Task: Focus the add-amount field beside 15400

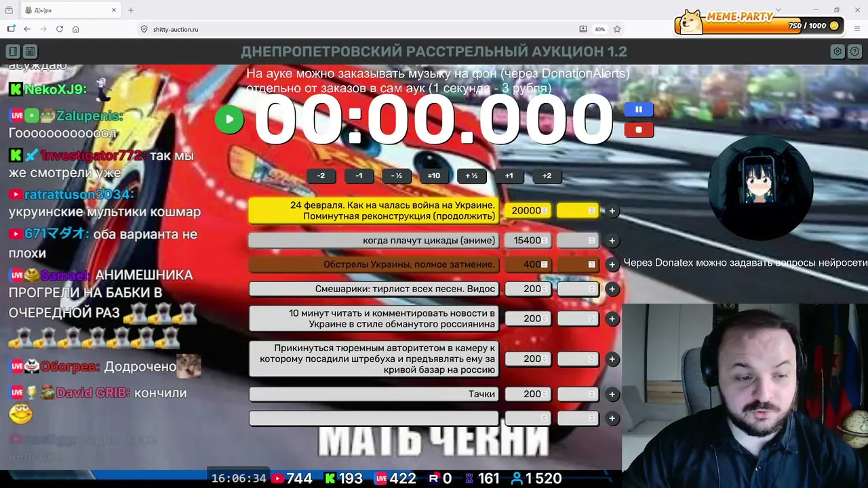Action: (578, 241)
